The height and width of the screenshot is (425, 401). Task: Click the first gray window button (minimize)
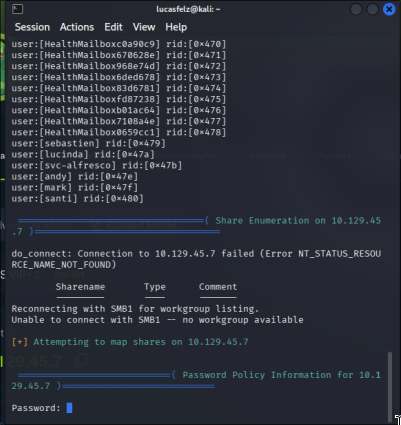point(356,9)
